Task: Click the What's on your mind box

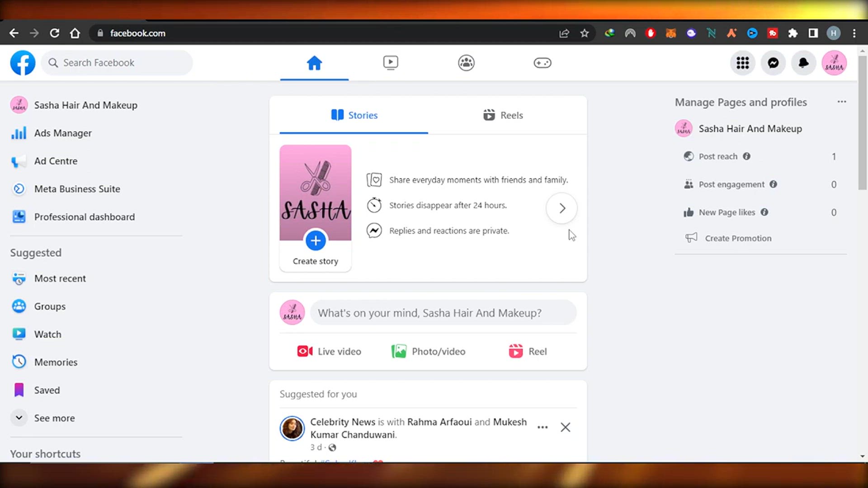Action: coord(443,313)
